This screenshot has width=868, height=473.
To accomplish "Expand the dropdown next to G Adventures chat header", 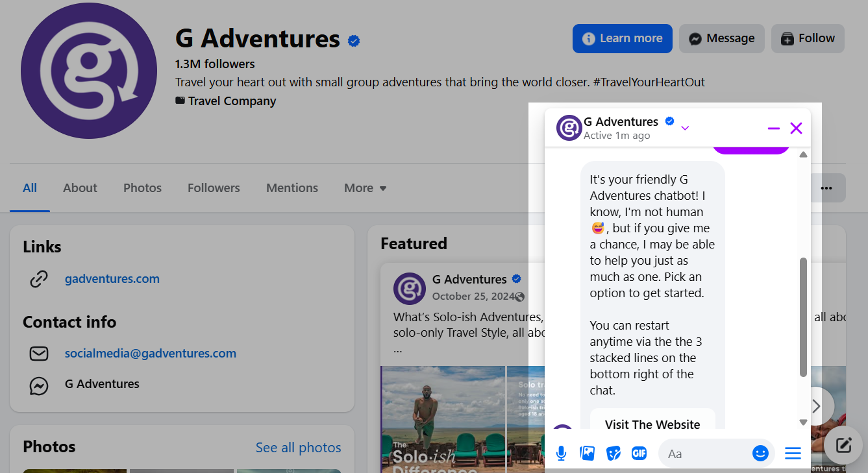I will 685,128.
